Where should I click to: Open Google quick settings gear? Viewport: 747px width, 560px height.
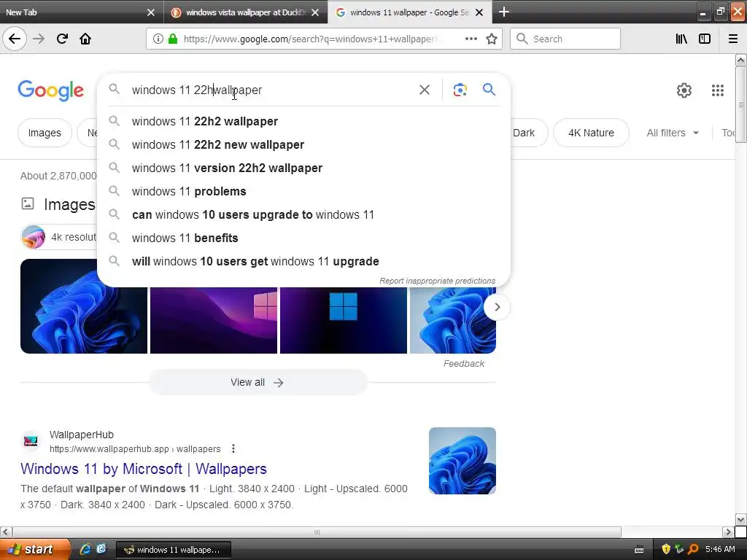click(x=684, y=90)
